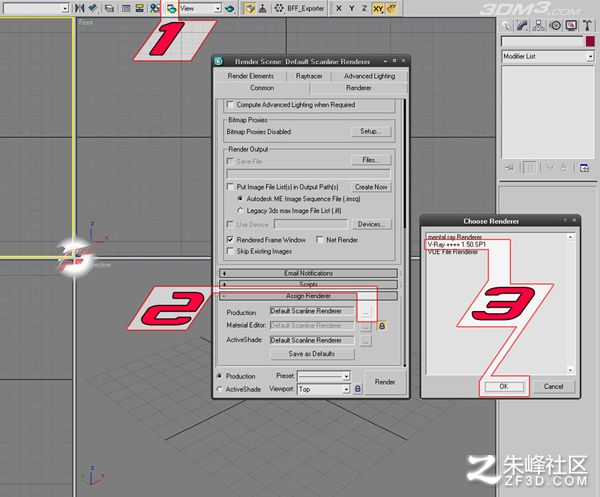600x497 pixels.
Task: Check Skip Existing Images
Action: coord(230,251)
